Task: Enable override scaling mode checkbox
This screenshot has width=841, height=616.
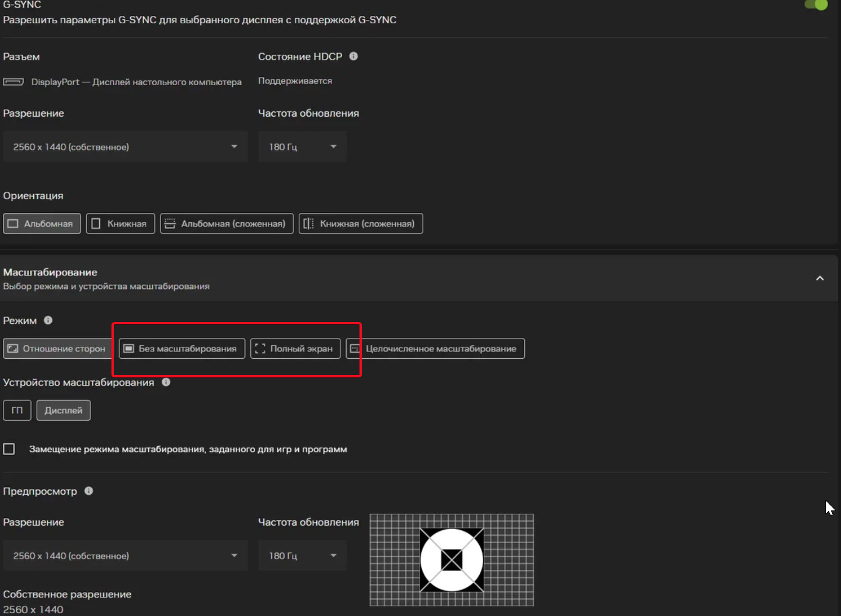Action: point(9,449)
